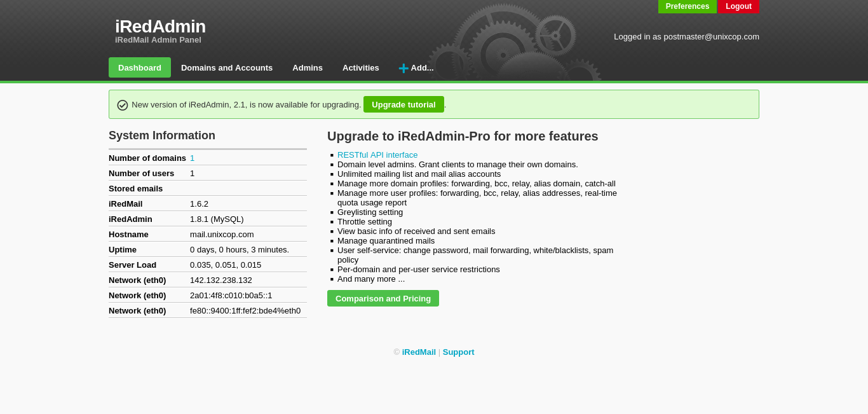Click the Upgrade tutorial button
Viewport: 868px width, 414px height.
point(403,104)
